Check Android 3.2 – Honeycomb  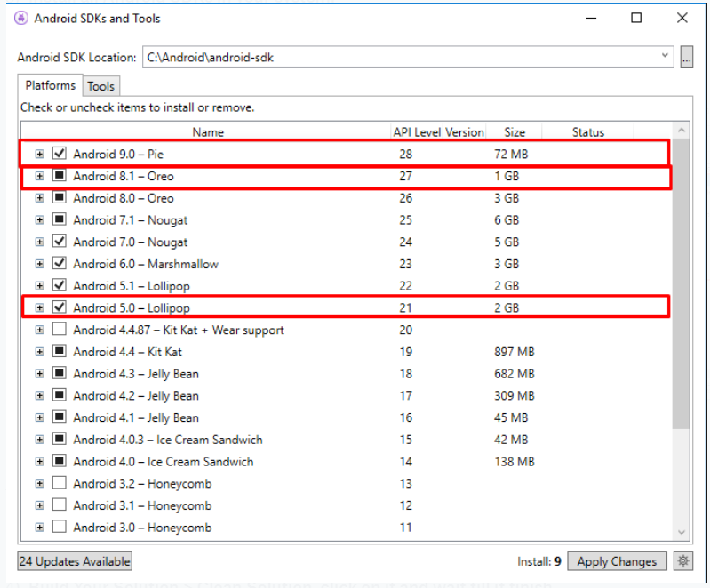tap(60, 482)
